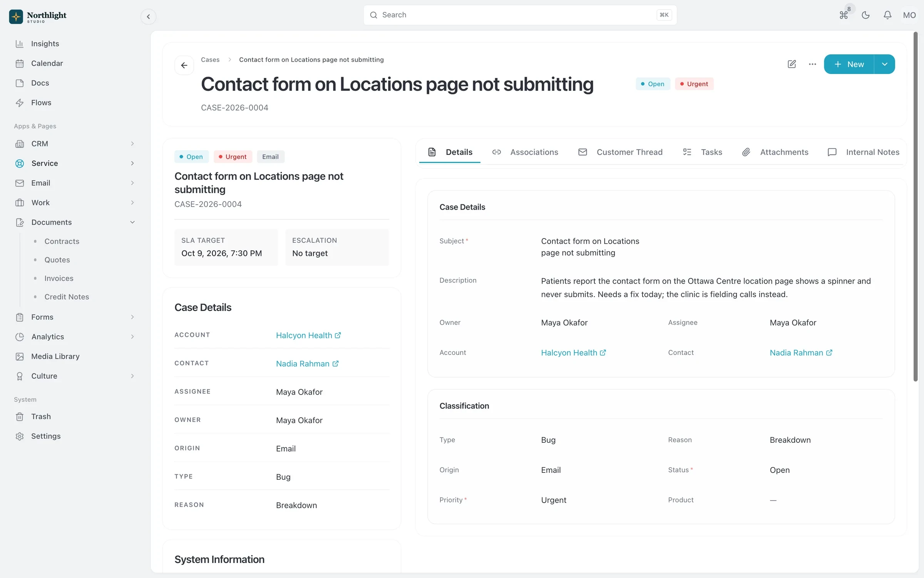Switch to the Attachments tab
Viewport: 924px width, 578px height.
pyautogui.click(x=775, y=152)
